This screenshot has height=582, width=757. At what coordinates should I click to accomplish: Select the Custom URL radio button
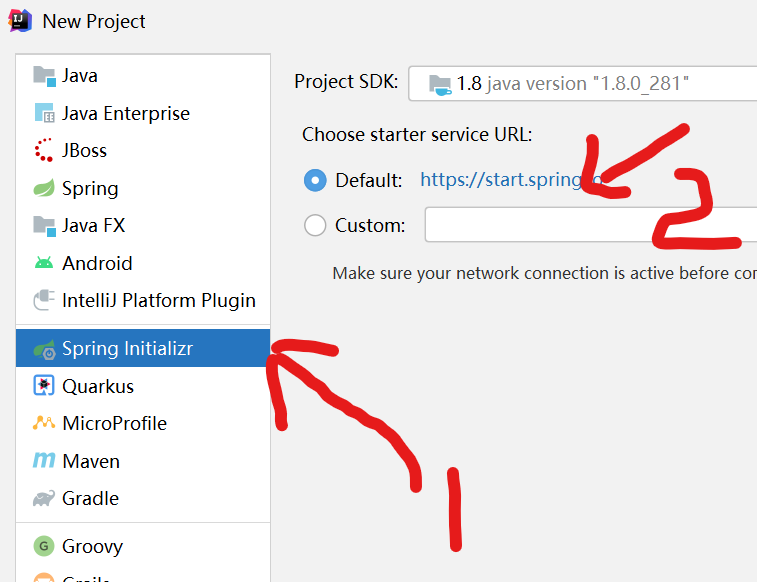pyautogui.click(x=315, y=225)
